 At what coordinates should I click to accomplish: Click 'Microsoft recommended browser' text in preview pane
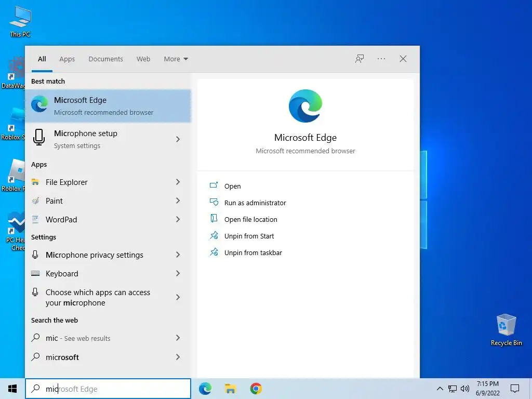click(305, 151)
